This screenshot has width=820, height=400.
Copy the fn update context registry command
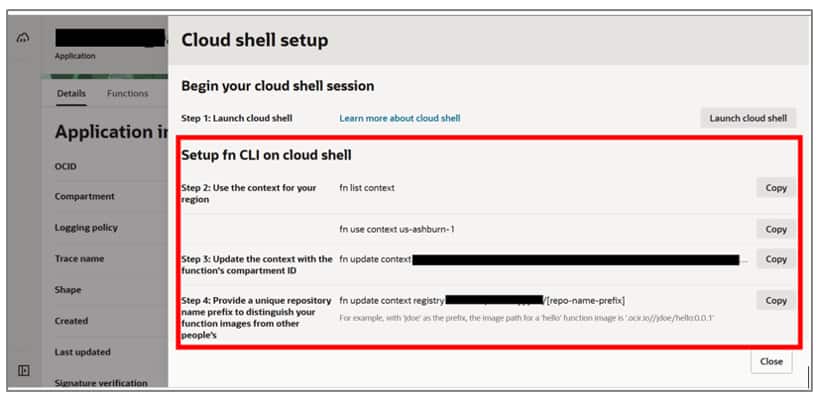pos(775,300)
